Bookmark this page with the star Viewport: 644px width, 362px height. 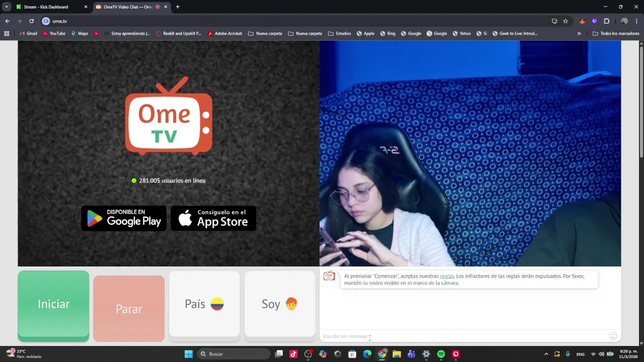tap(566, 21)
